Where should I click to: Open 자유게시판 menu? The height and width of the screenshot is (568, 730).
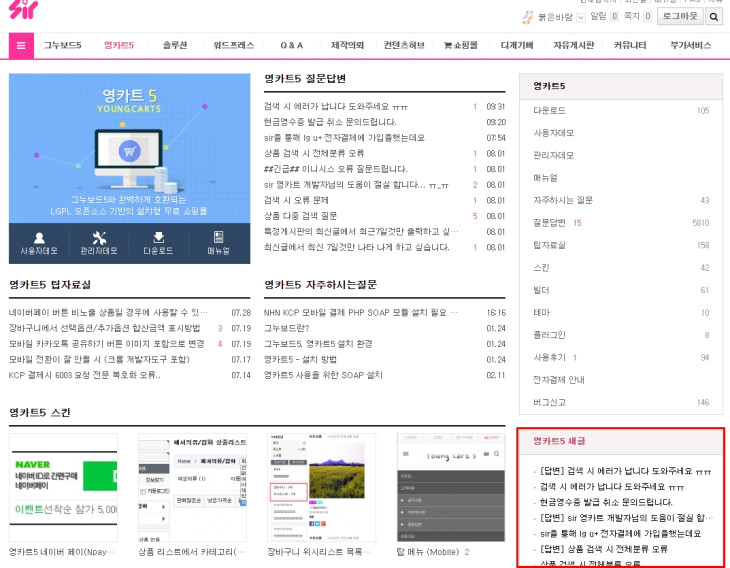point(574,45)
